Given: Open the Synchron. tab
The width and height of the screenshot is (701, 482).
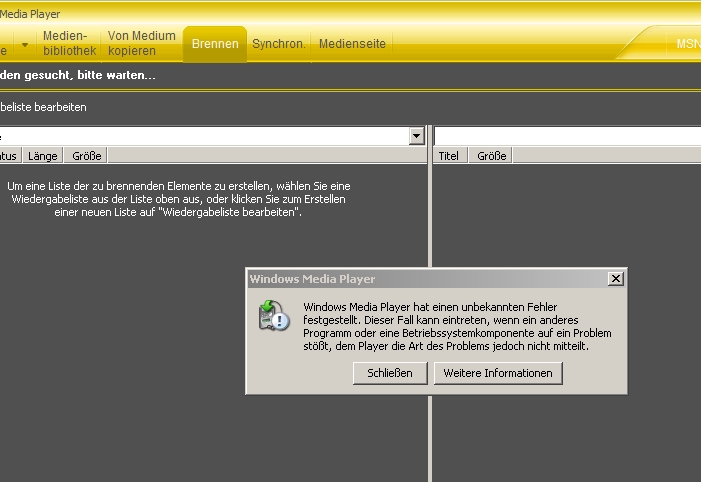Looking at the screenshot, I should [x=279, y=44].
